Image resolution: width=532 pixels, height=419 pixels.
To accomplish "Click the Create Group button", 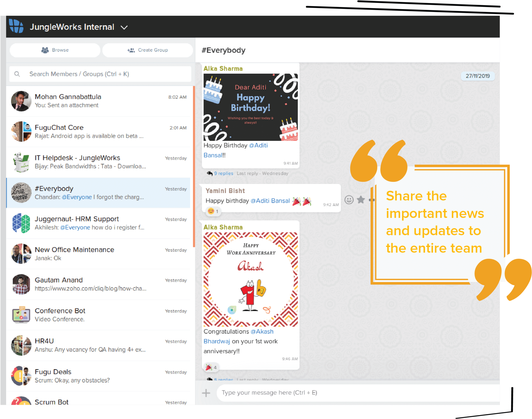I will tap(148, 50).
